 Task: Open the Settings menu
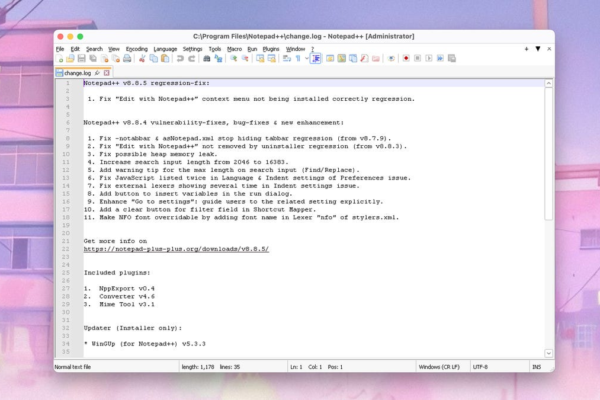click(192, 49)
